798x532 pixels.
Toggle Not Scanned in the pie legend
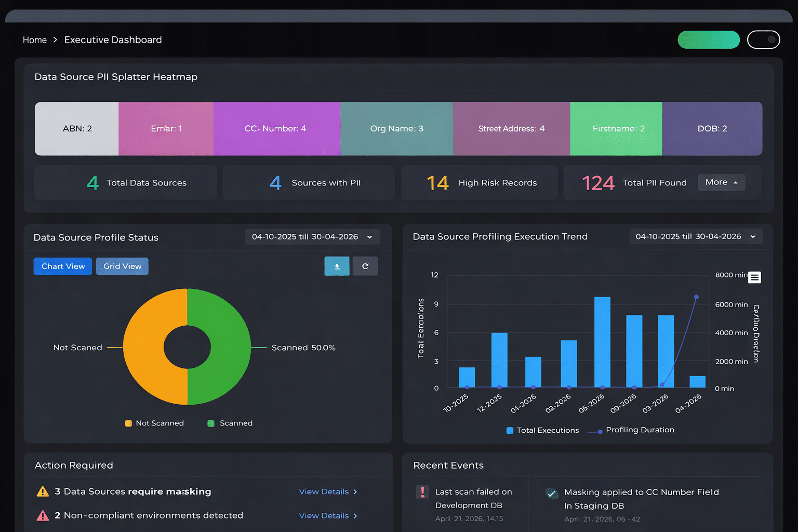pyautogui.click(x=154, y=423)
